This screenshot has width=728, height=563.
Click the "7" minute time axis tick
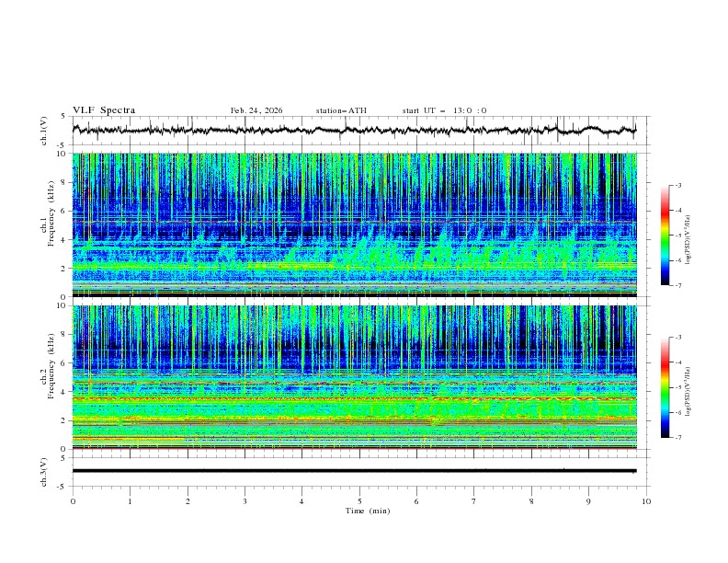(474, 501)
